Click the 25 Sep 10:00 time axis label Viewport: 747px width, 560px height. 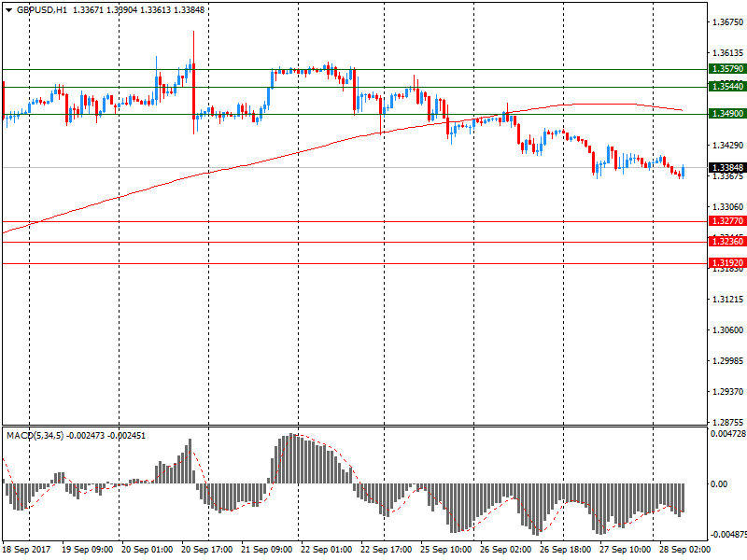point(446,550)
